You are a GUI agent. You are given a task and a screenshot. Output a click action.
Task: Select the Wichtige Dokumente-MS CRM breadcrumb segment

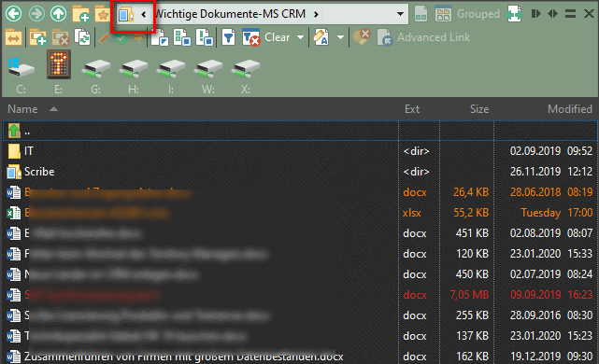click(231, 14)
